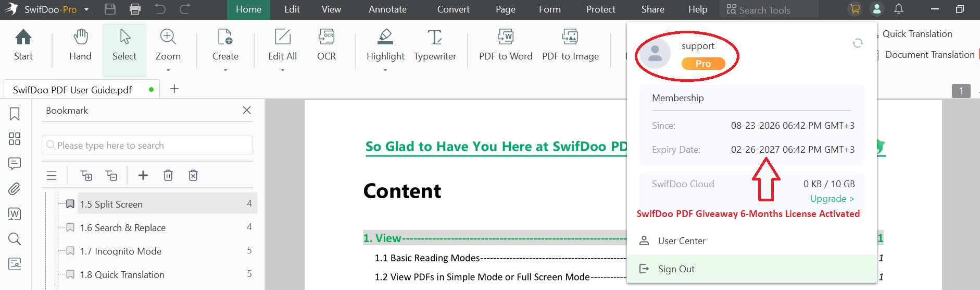Screen dimensions: 980x290
Task: Undo the last action
Action: click(x=160, y=9)
